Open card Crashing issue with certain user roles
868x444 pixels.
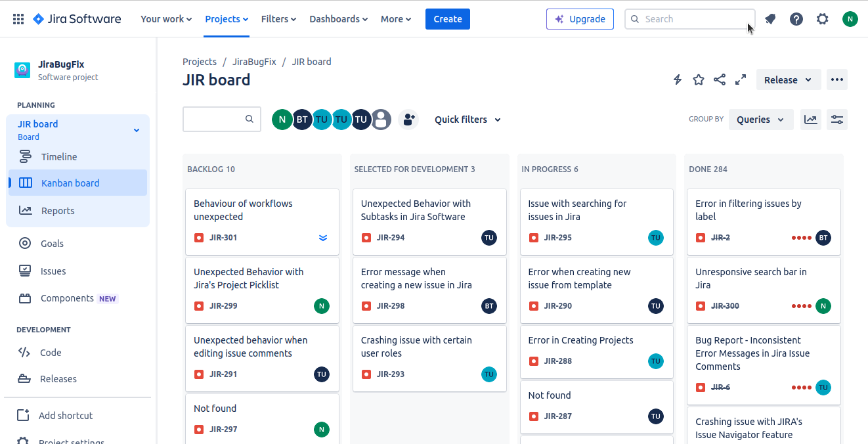pyautogui.click(x=429, y=358)
